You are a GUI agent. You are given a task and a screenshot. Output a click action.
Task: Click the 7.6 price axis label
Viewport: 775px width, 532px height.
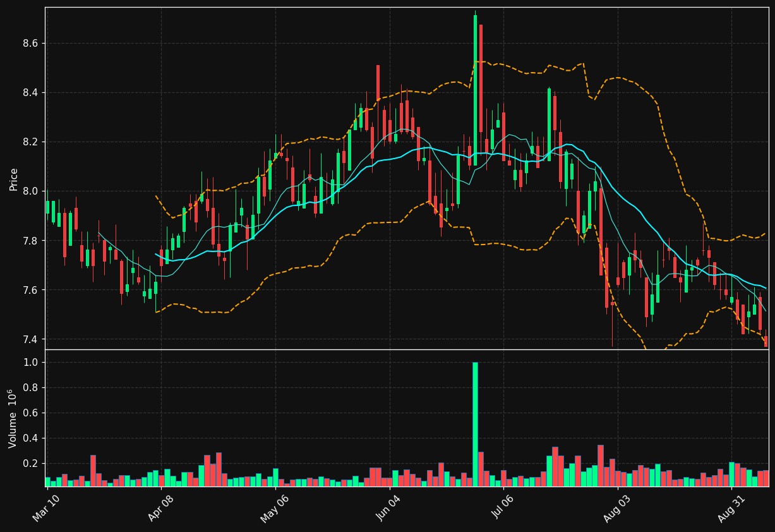coord(31,290)
